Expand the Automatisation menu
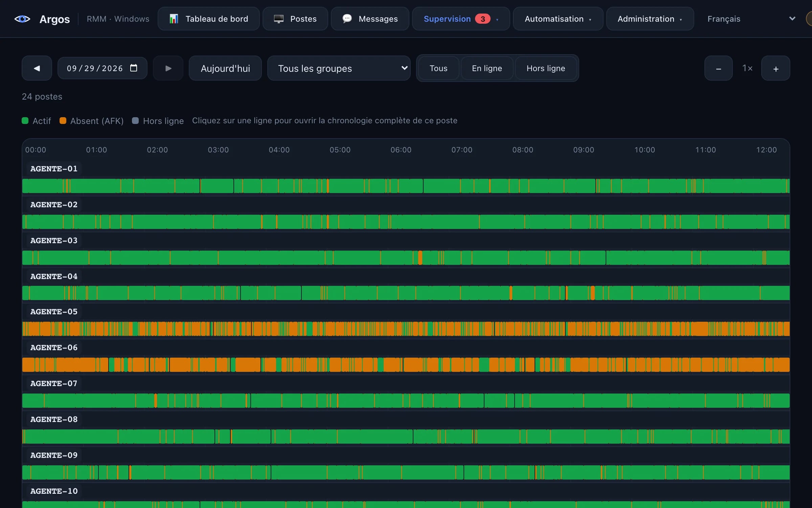Viewport: 812px width, 508px height. point(558,19)
